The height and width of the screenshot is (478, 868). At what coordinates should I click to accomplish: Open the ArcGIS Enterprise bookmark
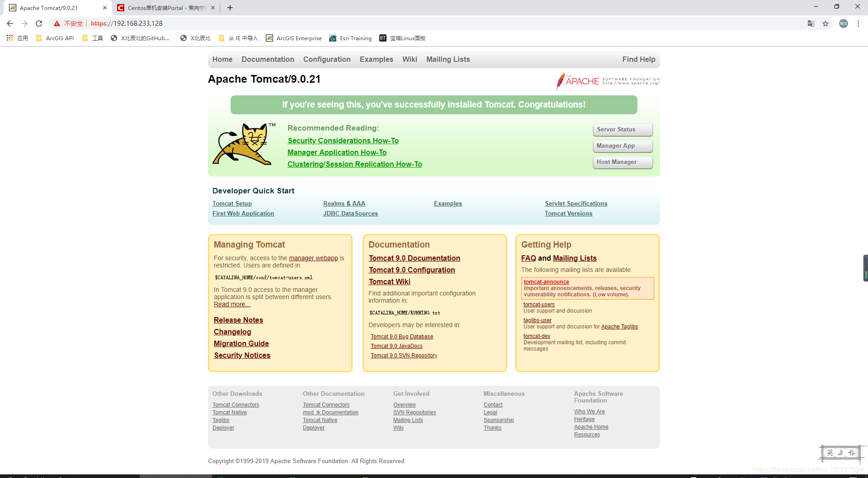pyautogui.click(x=294, y=38)
